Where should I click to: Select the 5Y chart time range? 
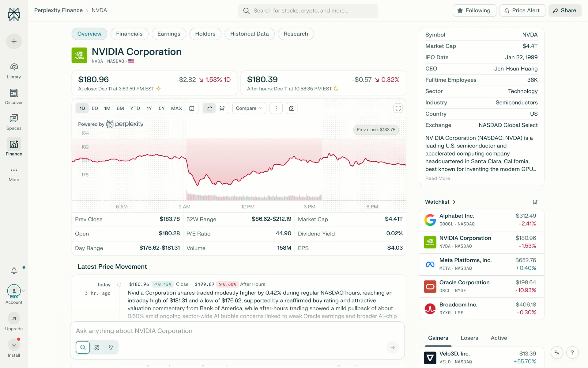tap(161, 108)
